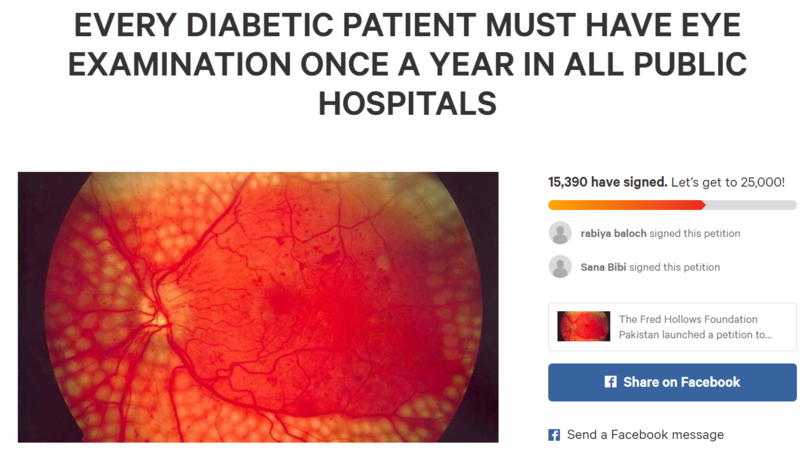800x450 pixels.
Task: Click the Facebook icon beside Send a Facebook message
Action: tap(554, 435)
